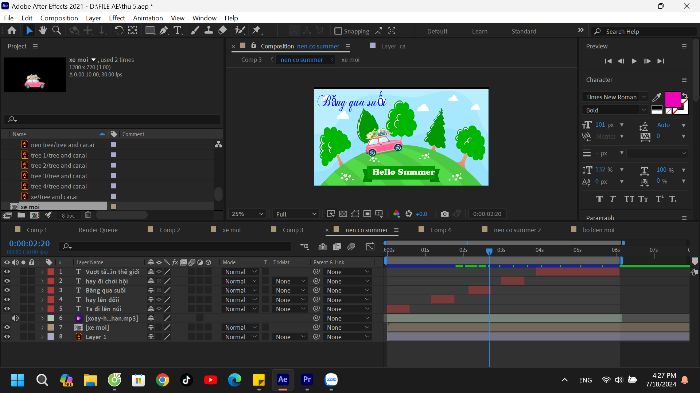
Task: Click the blue current-time indicator in the timeline
Action: tap(489, 251)
